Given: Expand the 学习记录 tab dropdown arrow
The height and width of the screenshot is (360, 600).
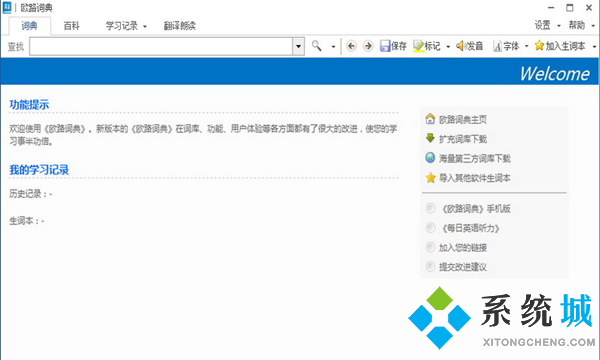Looking at the screenshot, I should [145, 26].
